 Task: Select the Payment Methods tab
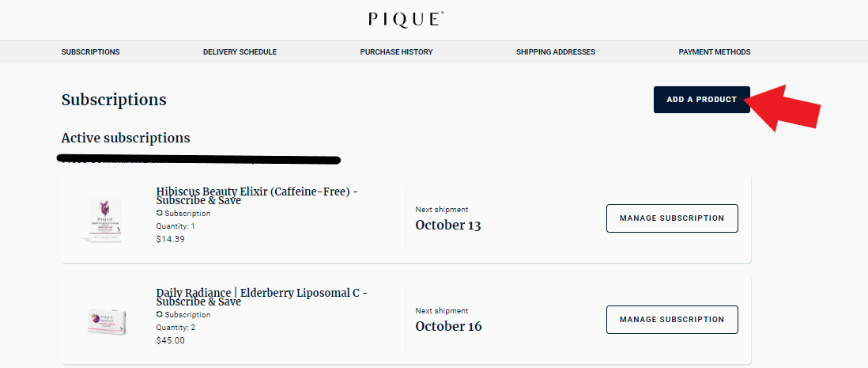715,52
